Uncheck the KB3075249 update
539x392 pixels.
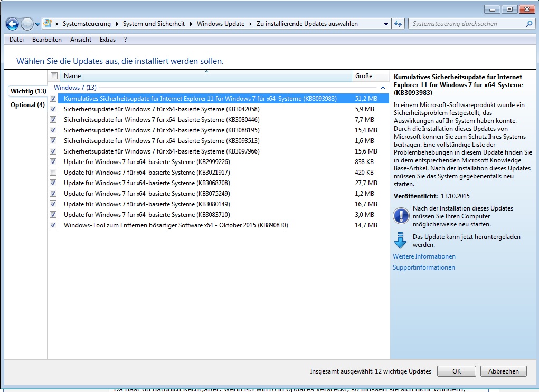point(53,194)
